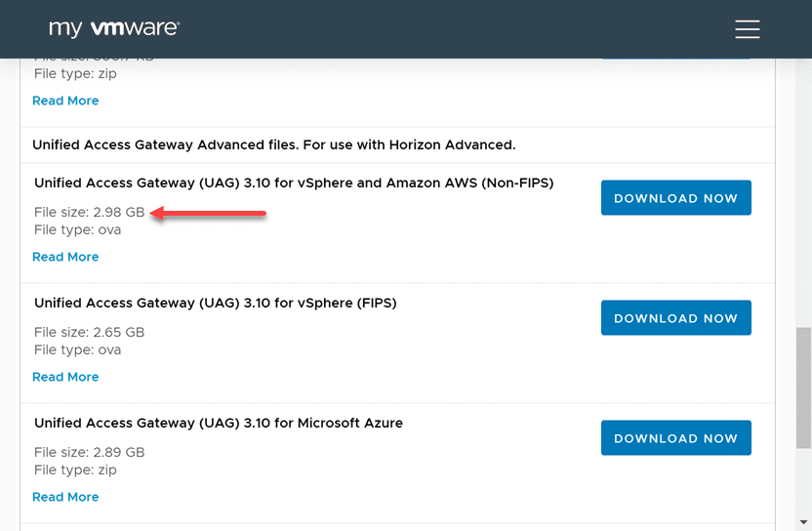Click the UAG 3.10 for Microsoft Azure title

point(219,424)
